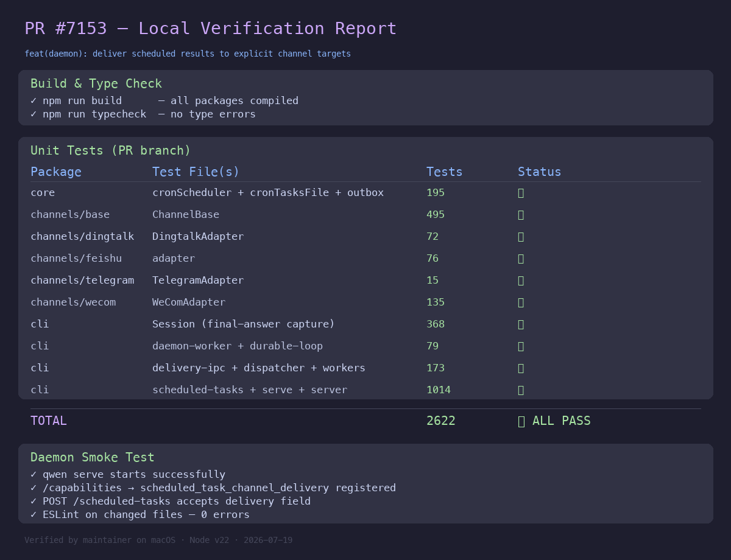Click the 135 tests value
Image resolution: width=731 pixels, height=560 pixels.
(x=436, y=302)
